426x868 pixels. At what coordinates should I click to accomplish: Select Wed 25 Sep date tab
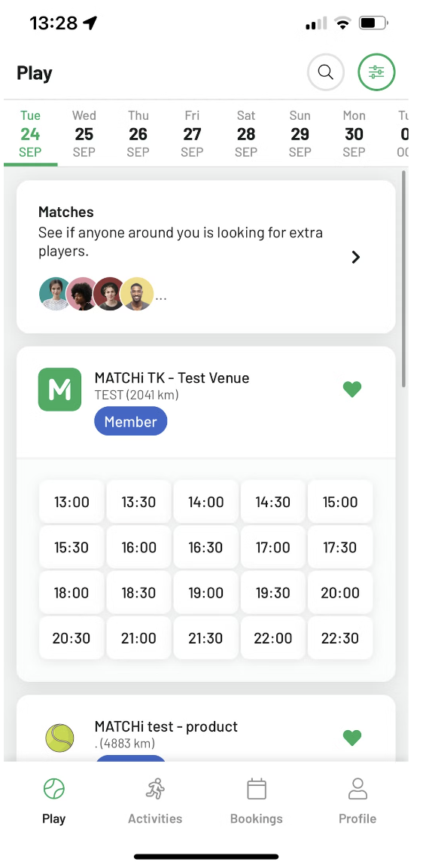(84, 133)
